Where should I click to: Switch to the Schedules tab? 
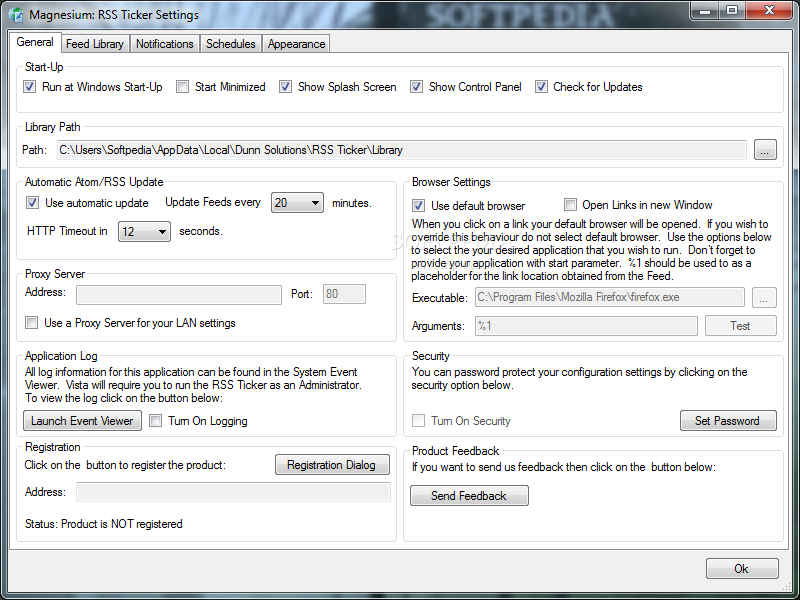231,44
